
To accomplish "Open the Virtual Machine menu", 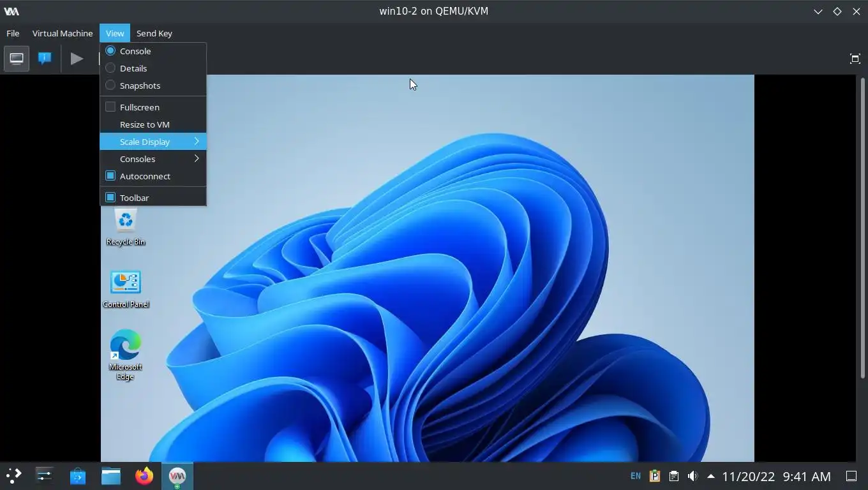I will (63, 33).
